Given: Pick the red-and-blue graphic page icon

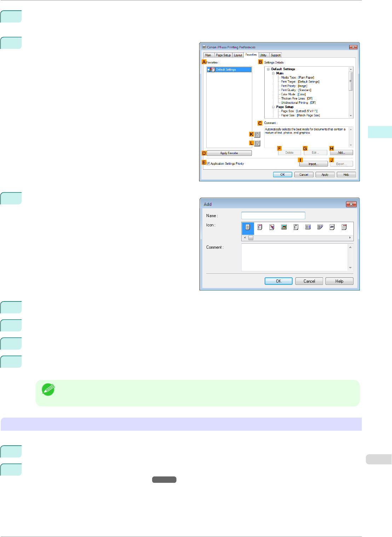Looking at the screenshot, I should 272,227.
